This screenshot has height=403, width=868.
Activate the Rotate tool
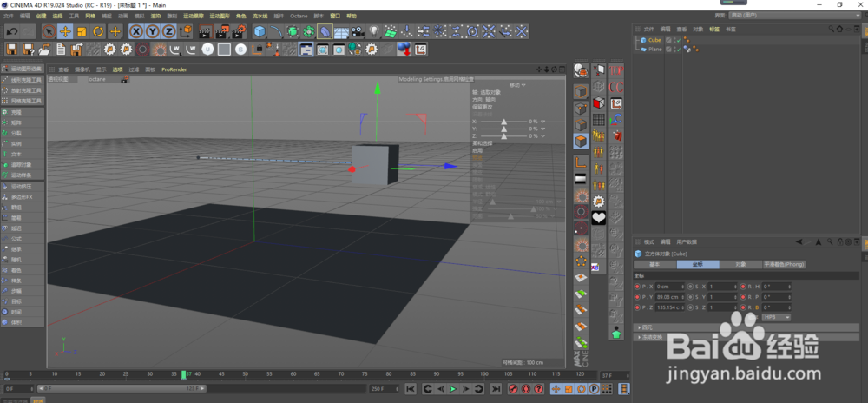[99, 31]
